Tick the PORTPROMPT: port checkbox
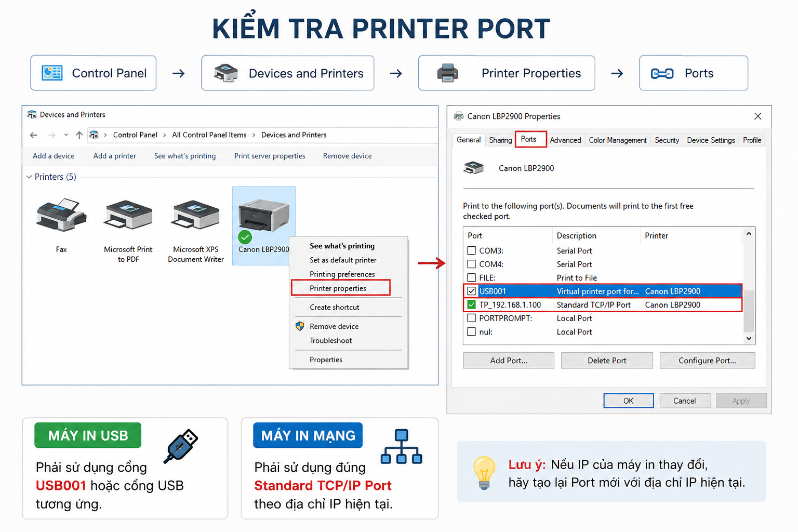Screen dimensions: 798x532 (x=472, y=318)
